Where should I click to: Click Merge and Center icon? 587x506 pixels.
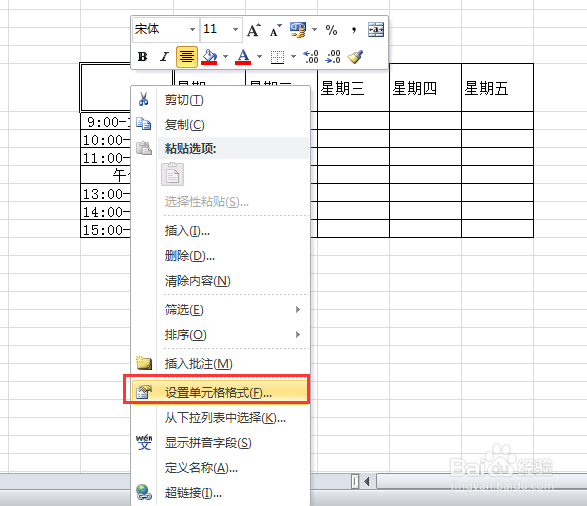[376, 30]
